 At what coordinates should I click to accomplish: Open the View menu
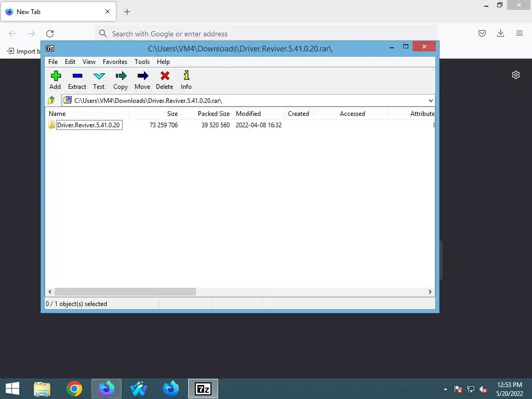(89, 62)
